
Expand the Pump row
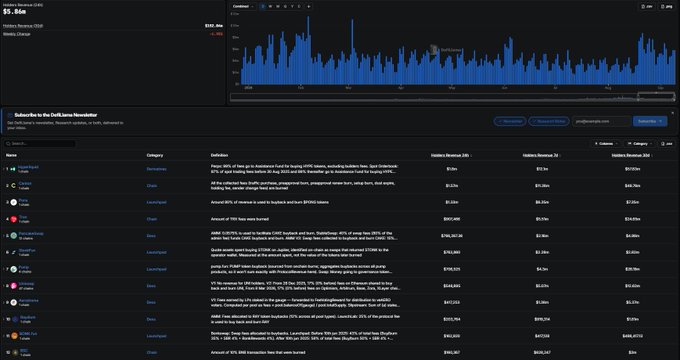[x=4, y=269]
